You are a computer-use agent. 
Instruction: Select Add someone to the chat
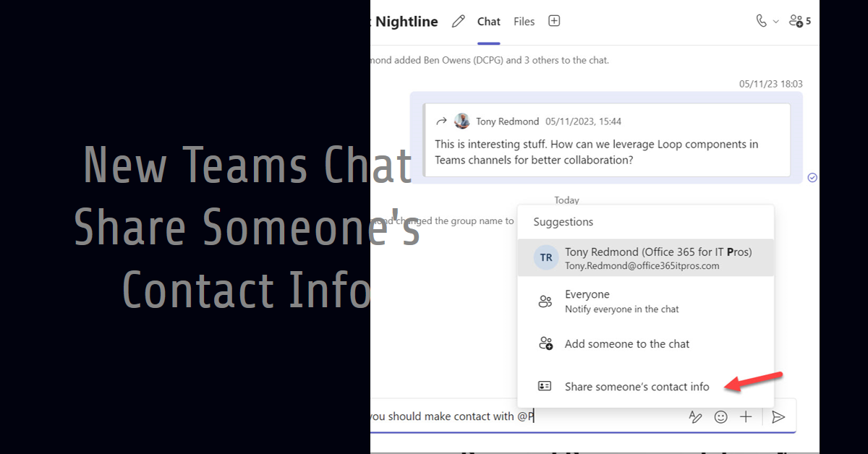pos(645,344)
